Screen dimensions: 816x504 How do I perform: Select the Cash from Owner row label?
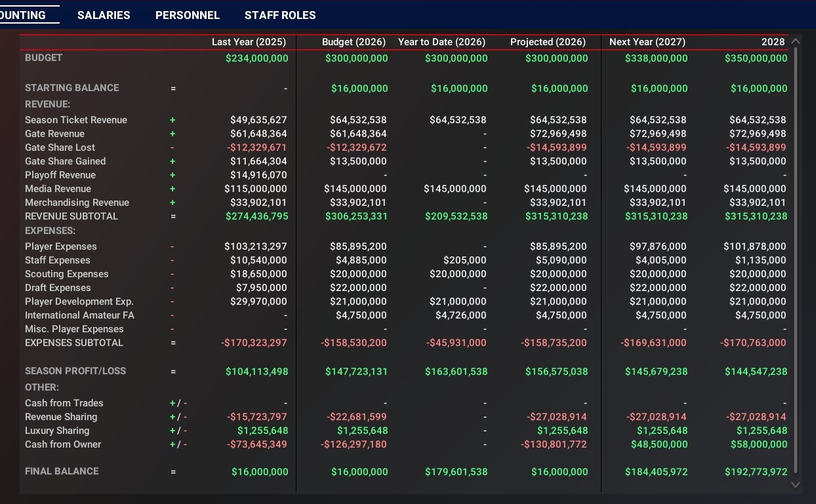(x=63, y=444)
